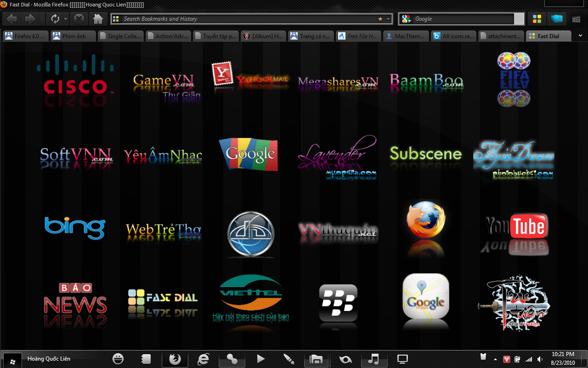Switch to the All icons.ra... tab
The width and height of the screenshot is (588, 368).
453,36
